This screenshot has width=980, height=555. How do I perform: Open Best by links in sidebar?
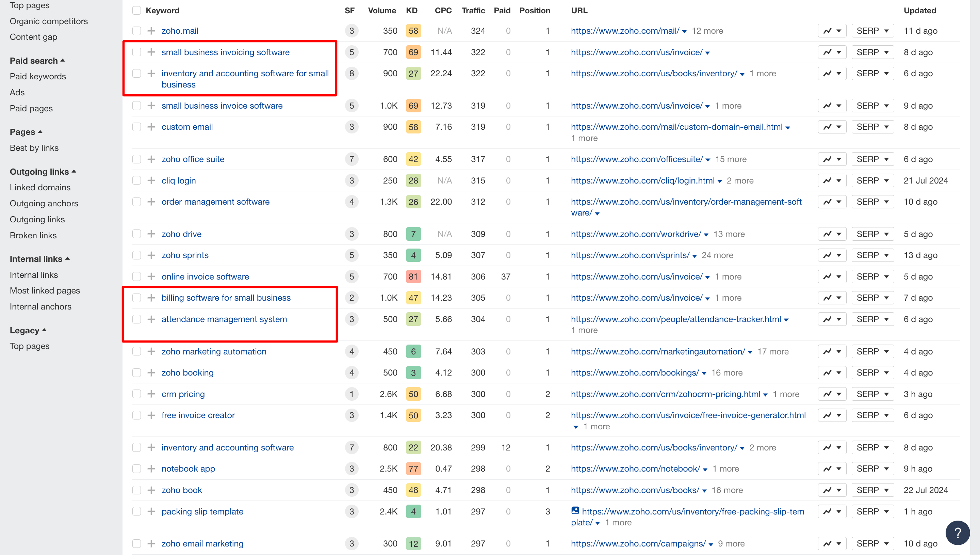click(34, 148)
